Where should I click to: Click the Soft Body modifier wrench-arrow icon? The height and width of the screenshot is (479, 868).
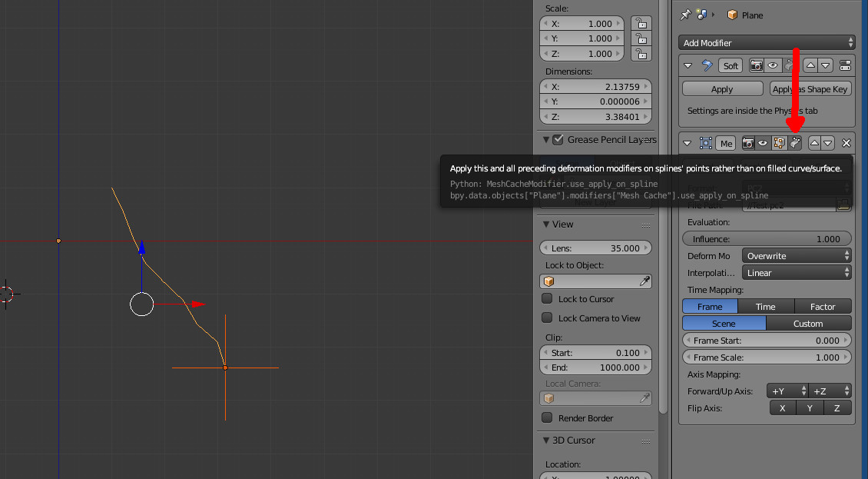(x=707, y=65)
